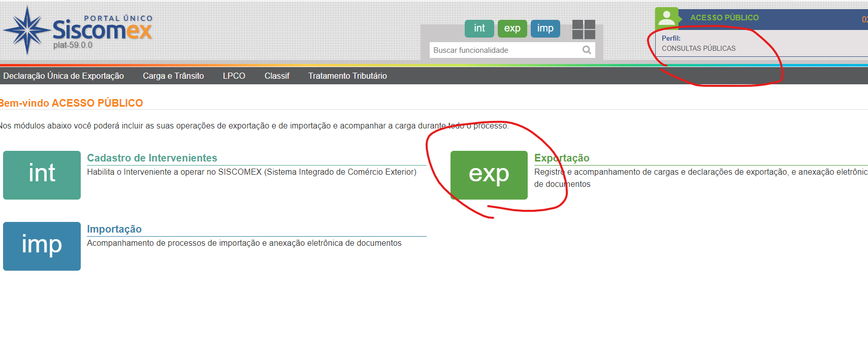
Task: Open the Classif menu
Action: [277, 76]
